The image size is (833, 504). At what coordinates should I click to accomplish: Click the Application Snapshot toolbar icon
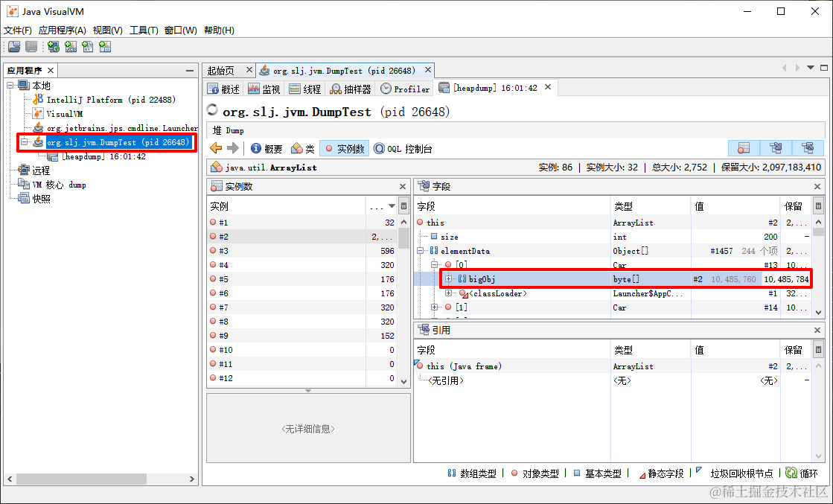(x=105, y=47)
